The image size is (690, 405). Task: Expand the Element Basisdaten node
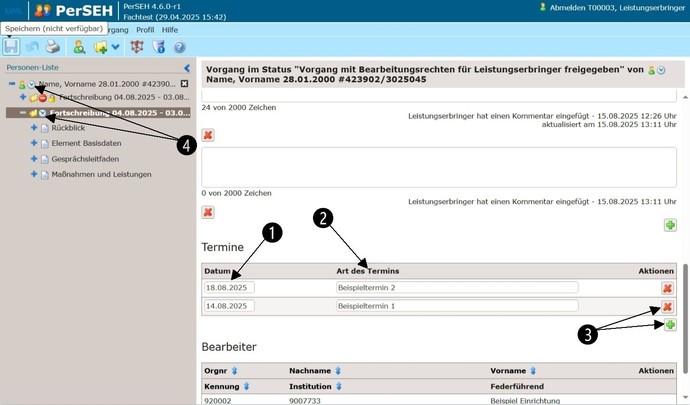(x=34, y=143)
